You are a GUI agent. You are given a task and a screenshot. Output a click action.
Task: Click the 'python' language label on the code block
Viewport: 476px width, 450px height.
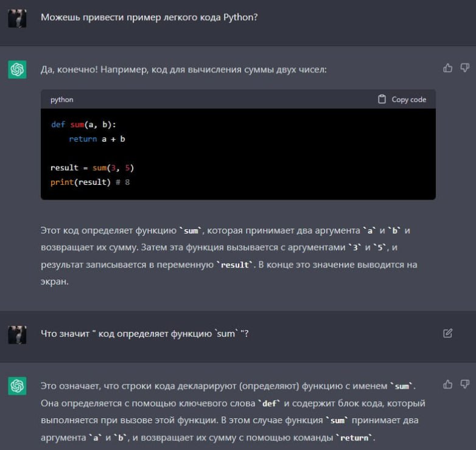coord(61,100)
